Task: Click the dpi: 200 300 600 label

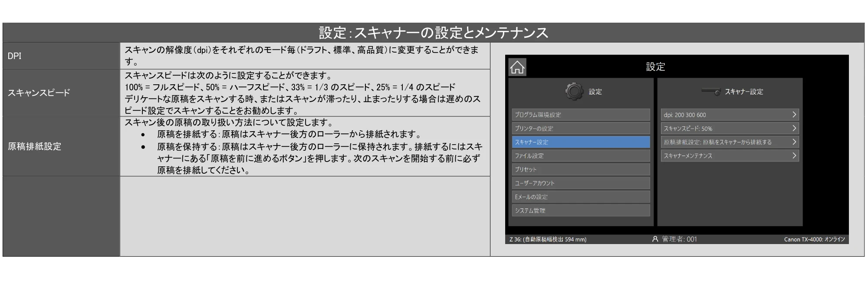Action: point(685,115)
